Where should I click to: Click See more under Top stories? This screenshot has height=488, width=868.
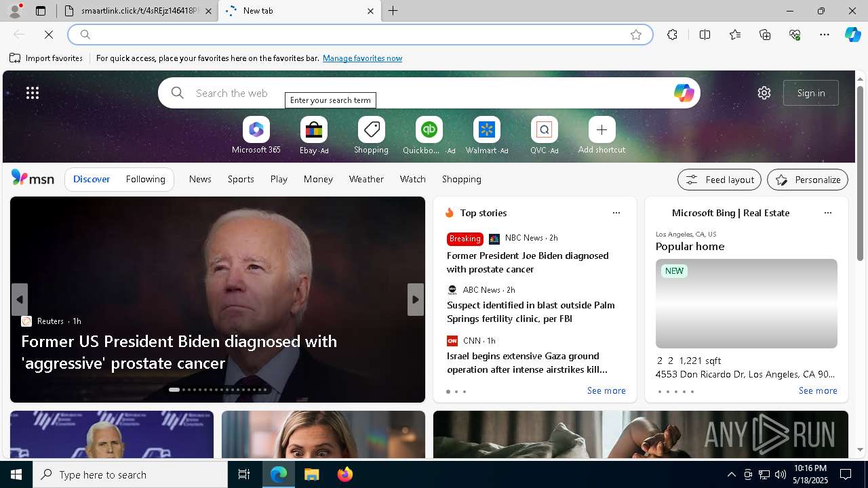[606, 390]
